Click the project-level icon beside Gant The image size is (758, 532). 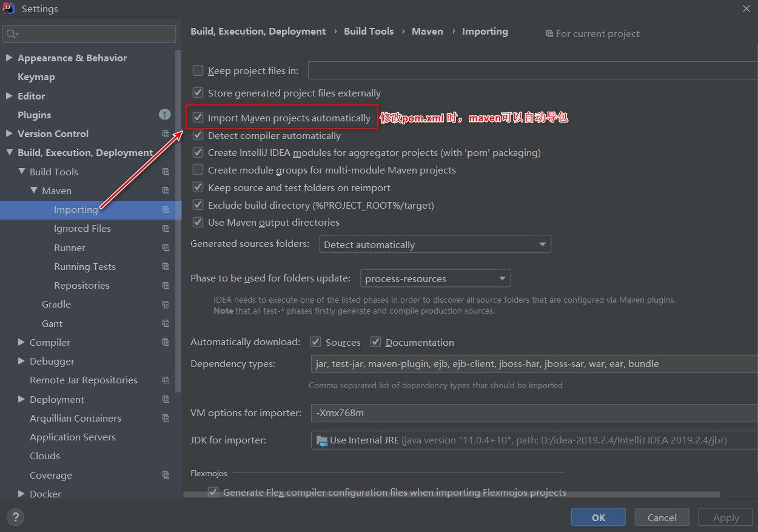pyautogui.click(x=166, y=324)
